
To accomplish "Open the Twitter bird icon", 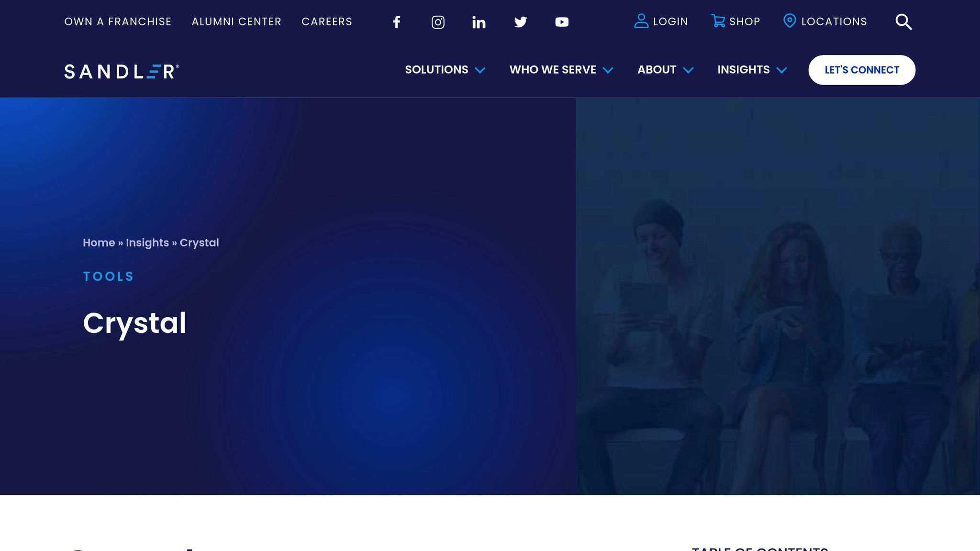I will click(520, 22).
